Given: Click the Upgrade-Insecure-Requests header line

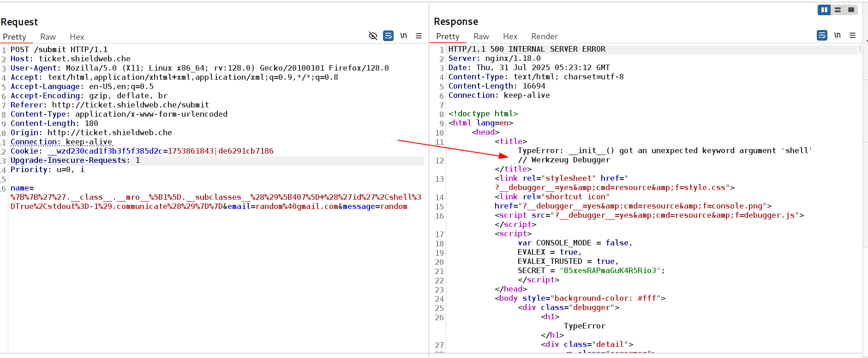Looking at the screenshot, I should (75, 161).
